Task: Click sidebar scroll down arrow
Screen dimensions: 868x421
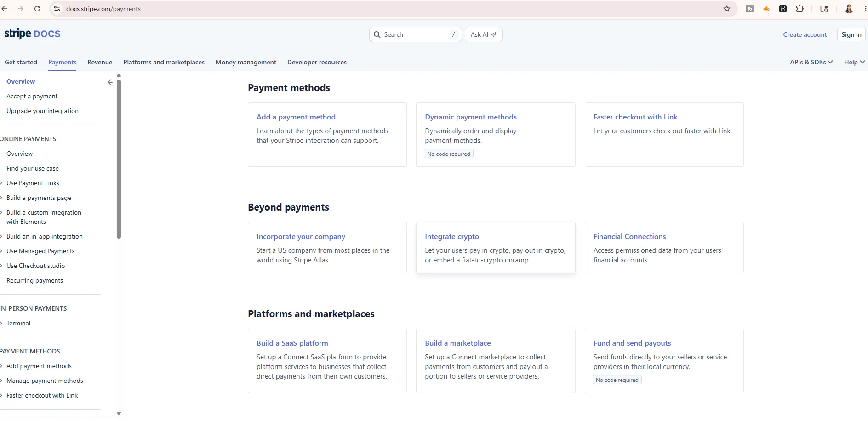Action: point(119,413)
